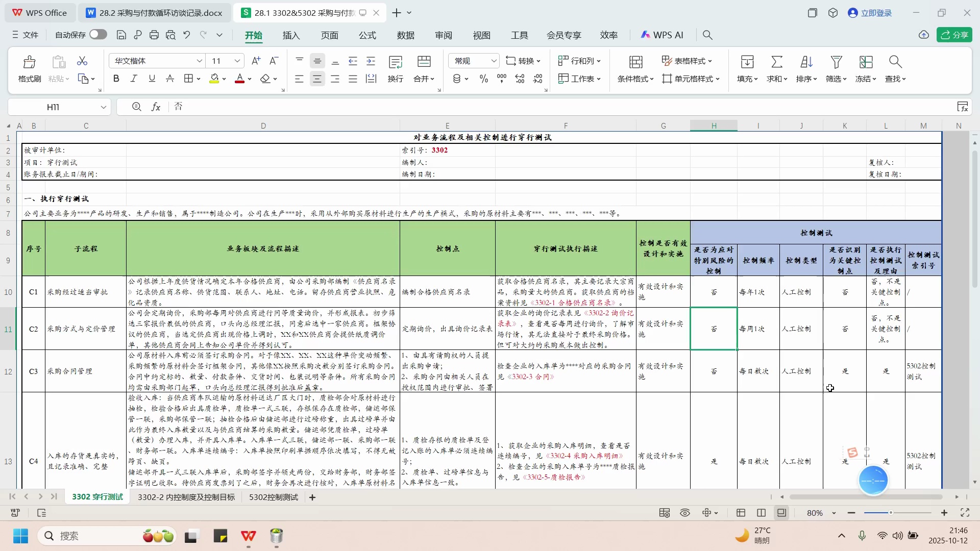Click the Decrease indent icon
980x551 pixels.
[353, 61]
